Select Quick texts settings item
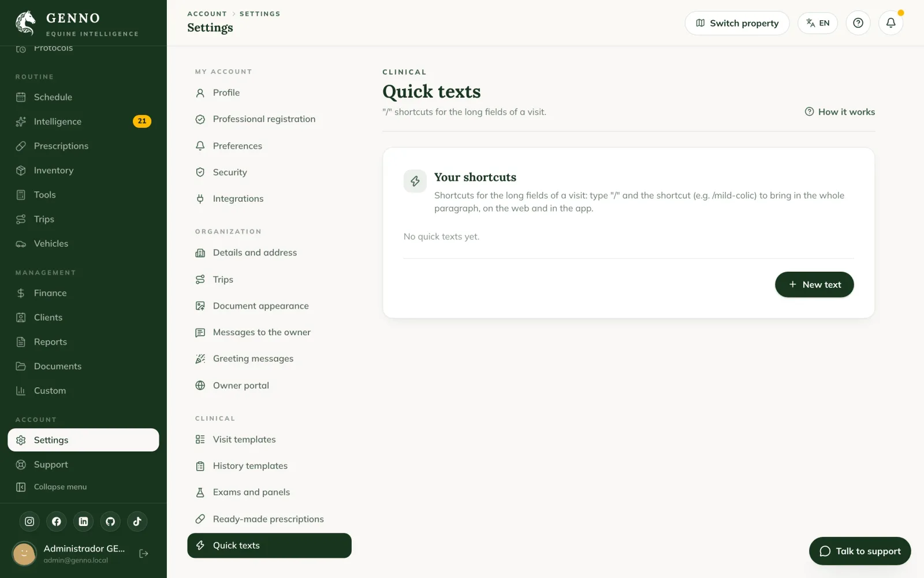The width and height of the screenshot is (924, 578). (x=269, y=546)
